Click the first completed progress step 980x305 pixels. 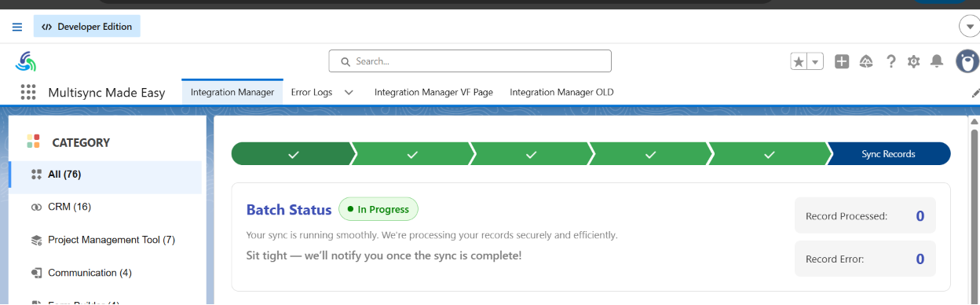[x=293, y=154]
